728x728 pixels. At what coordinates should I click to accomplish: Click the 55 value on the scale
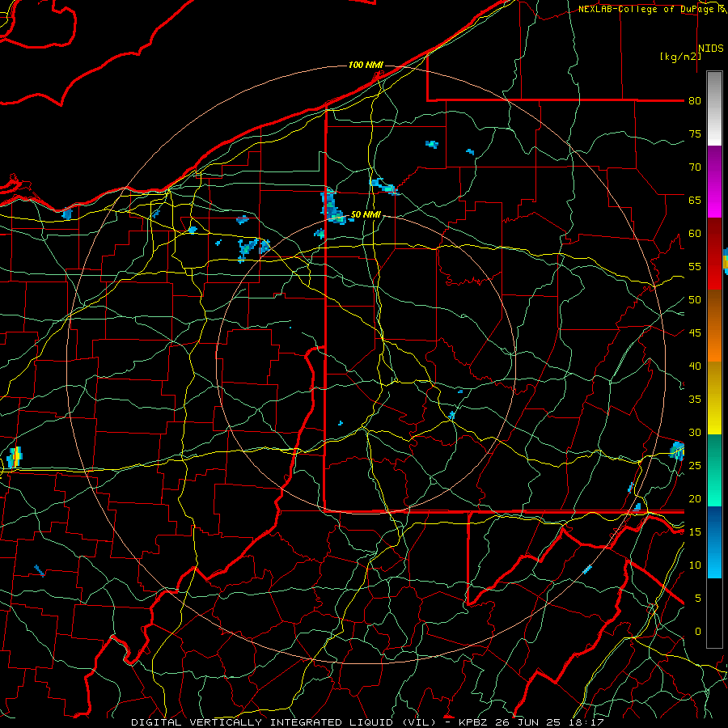click(x=695, y=267)
